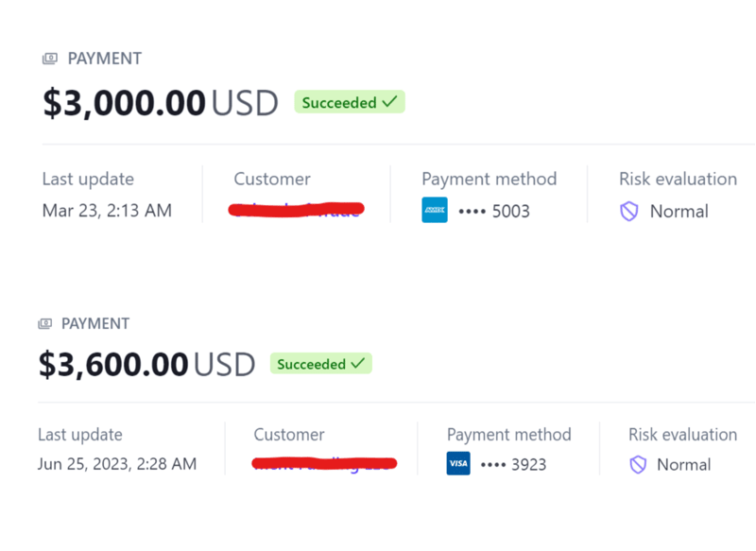Screen dimensions: 756x551
Task: Click the American Express card icon
Action: (x=435, y=211)
